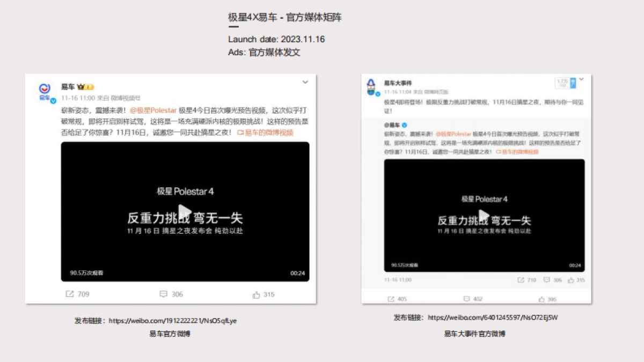Image resolution: width=644 pixels, height=362 pixels.
Task: Click the comment icon showing 402
Action: pyautogui.click(x=466, y=298)
